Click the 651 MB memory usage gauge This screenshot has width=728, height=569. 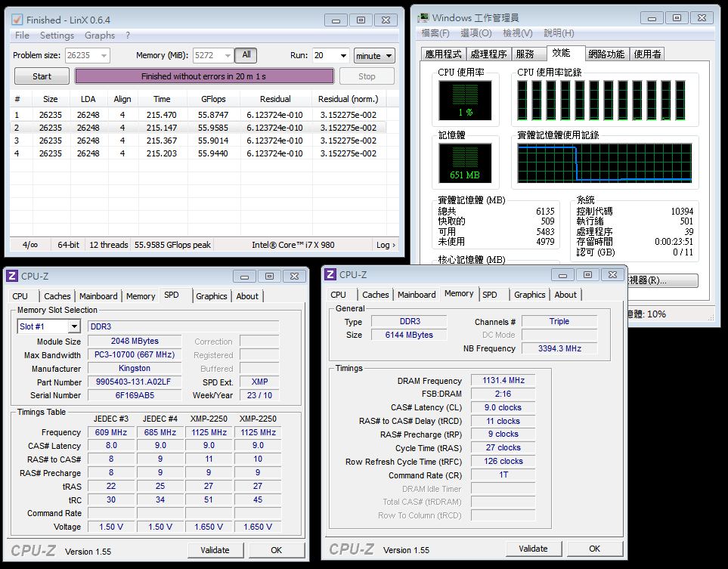(x=465, y=163)
